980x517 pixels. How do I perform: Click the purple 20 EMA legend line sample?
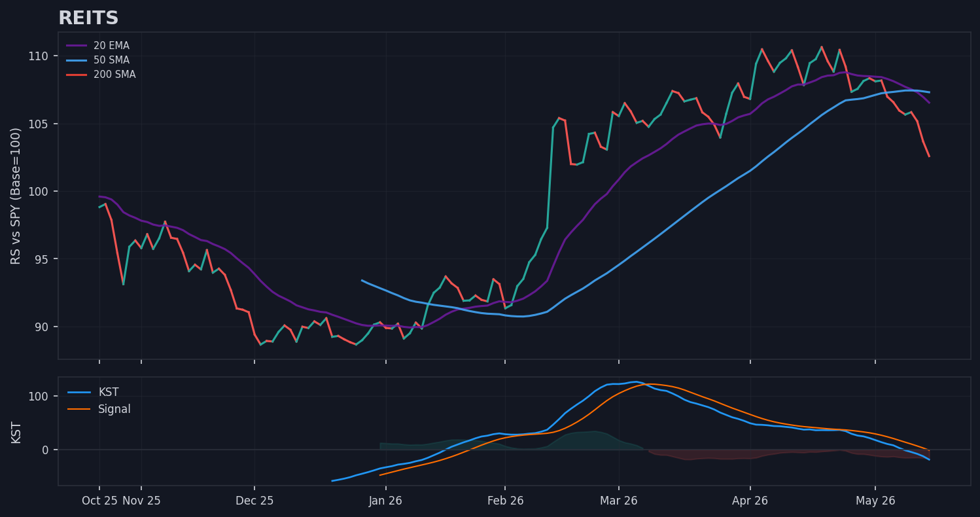click(77, 46)
